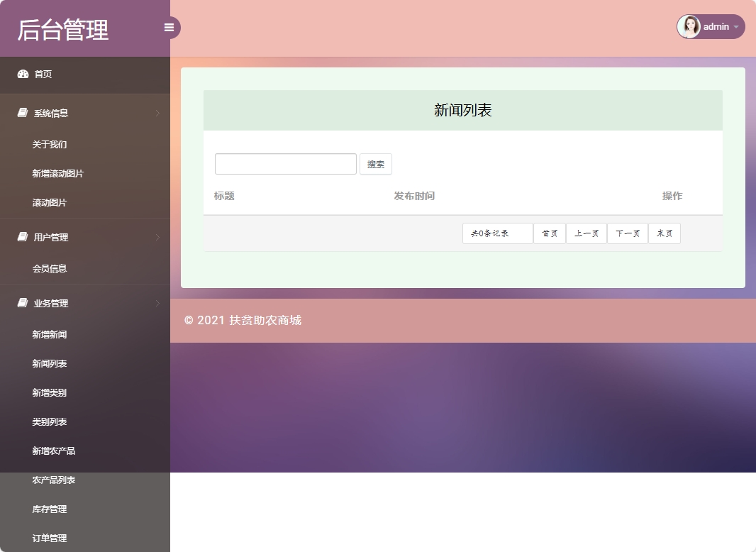Open the admin avatar picture at top right
The height and width of the screenshot is (552, 756).
tap(689, 26)
